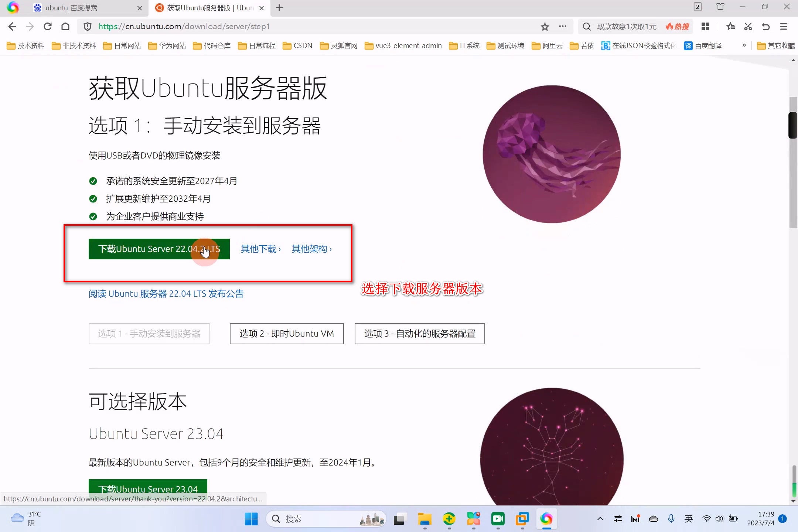Click the 热搜 hot search badge
The width and height of the screenshot is (798, 532).
coord(678,27)
